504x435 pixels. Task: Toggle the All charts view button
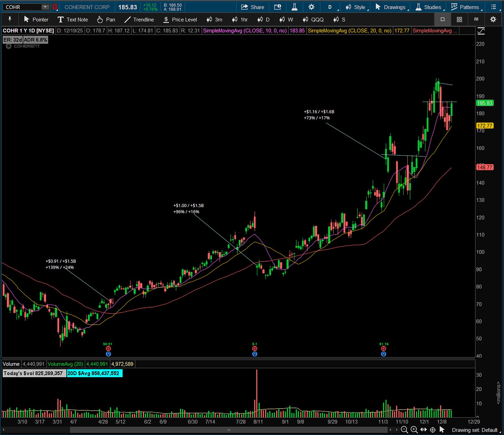click(476, 19)
